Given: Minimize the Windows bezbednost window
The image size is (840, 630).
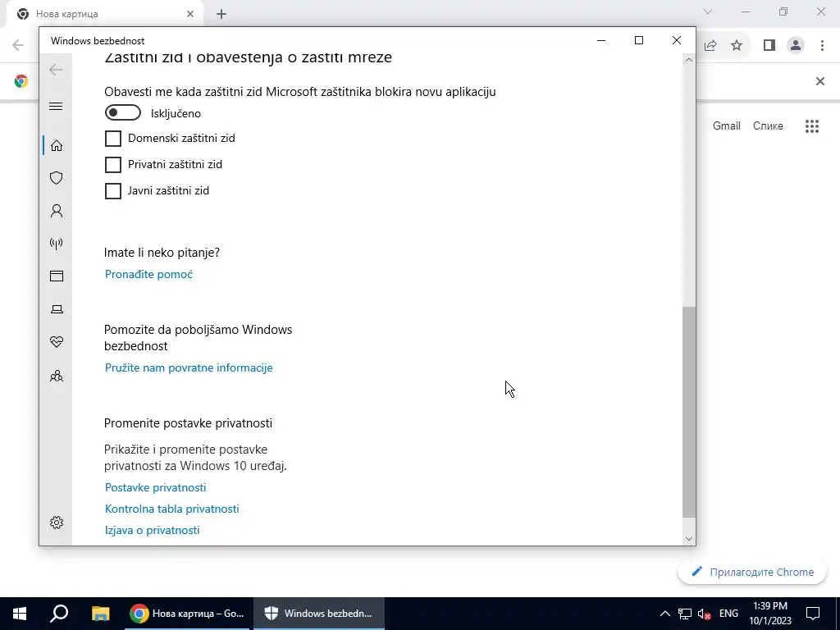Looking at the screenshot, I should coord(601,40).
